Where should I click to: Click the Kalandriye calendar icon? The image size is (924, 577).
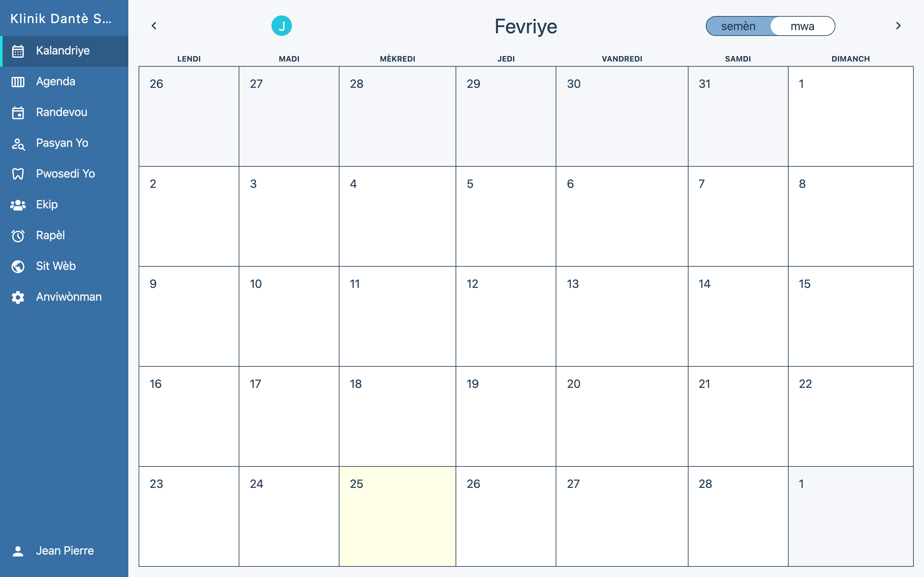point(18,51)
